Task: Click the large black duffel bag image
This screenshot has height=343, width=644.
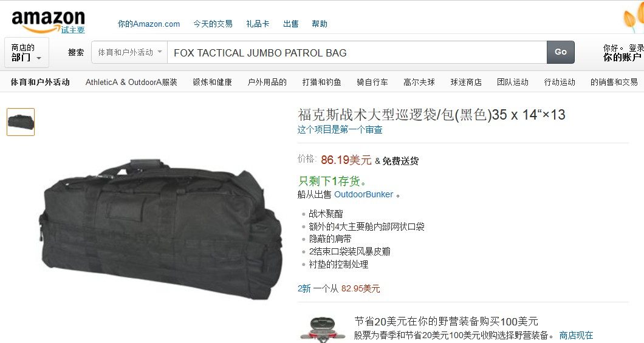Action: click(x=161, y=229)
